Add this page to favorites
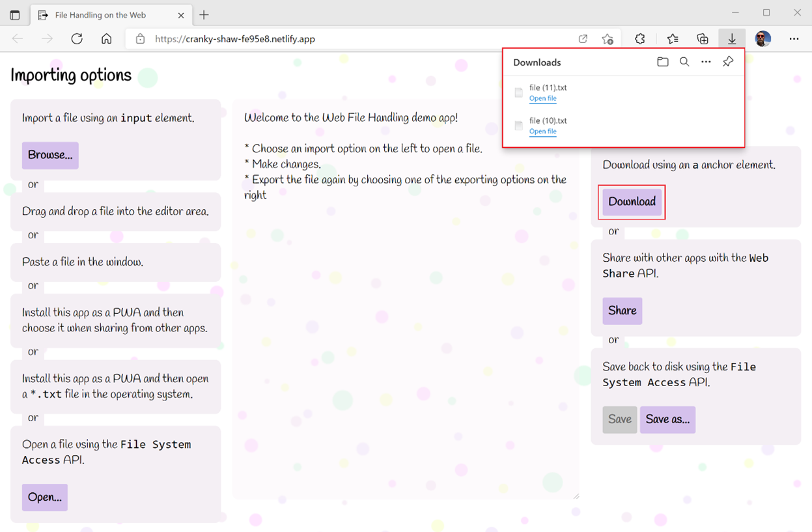 coord(608,39)
